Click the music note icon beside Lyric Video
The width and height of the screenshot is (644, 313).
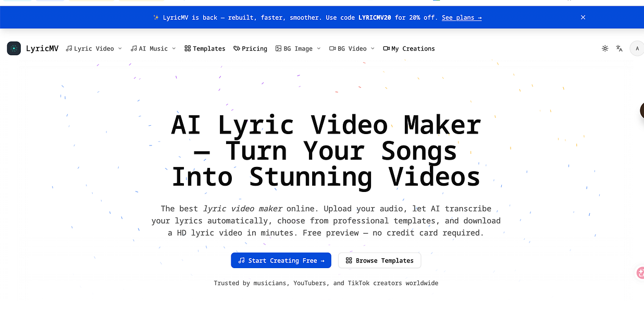69,49
